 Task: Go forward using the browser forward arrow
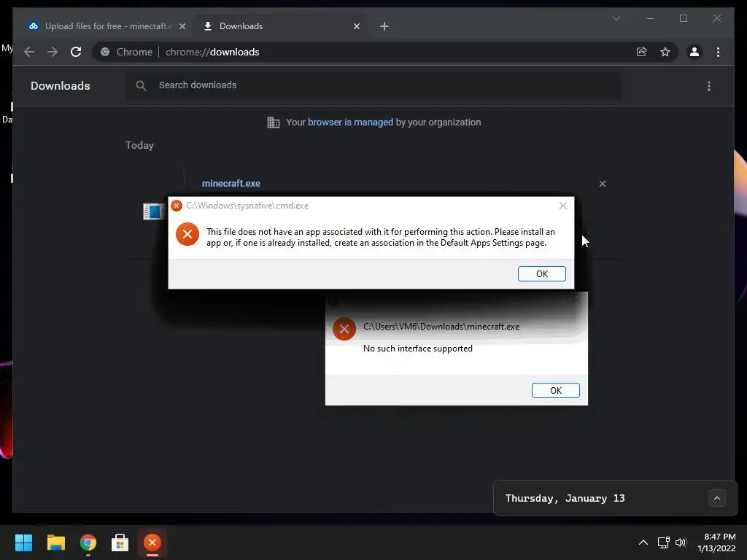pos(53,52)
